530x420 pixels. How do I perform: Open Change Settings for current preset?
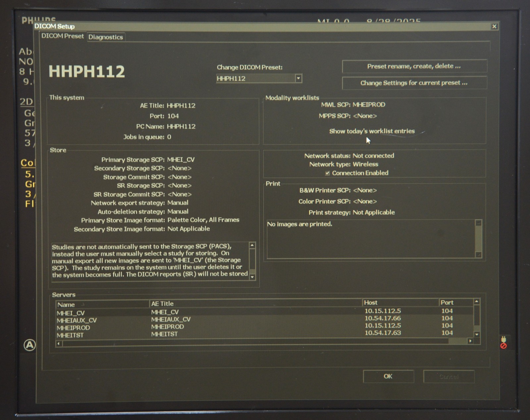click(414, 83)
